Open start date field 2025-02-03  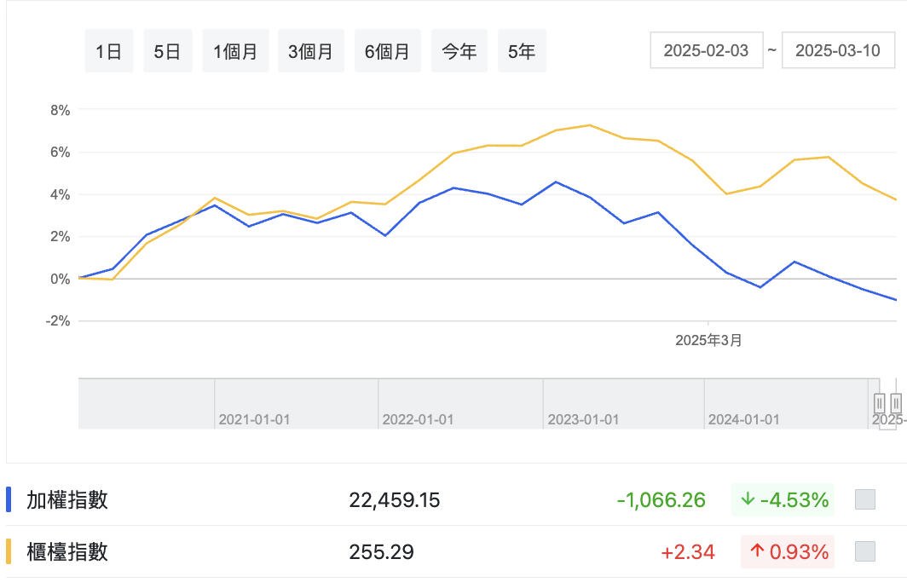[706, 51]
